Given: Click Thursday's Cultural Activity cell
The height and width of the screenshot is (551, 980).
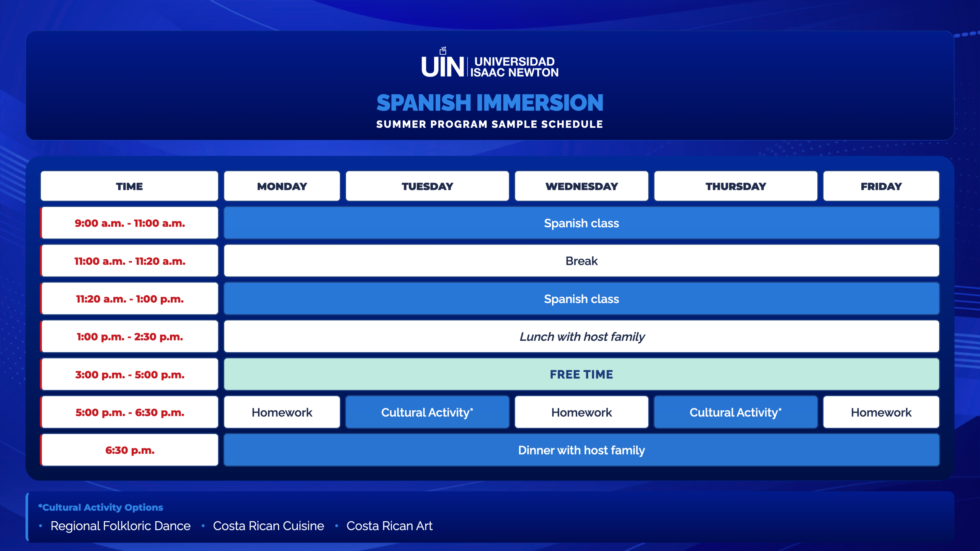Looking at the screenshot, I should coord(736,412).
